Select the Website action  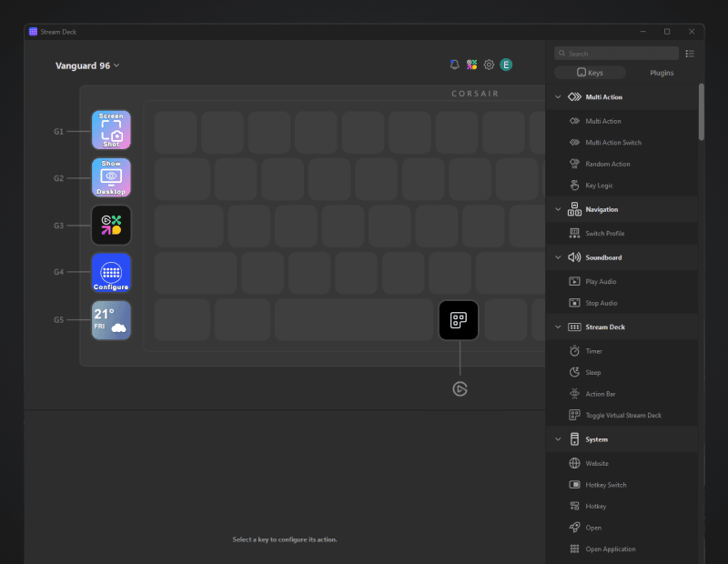(x=596, y=462)
